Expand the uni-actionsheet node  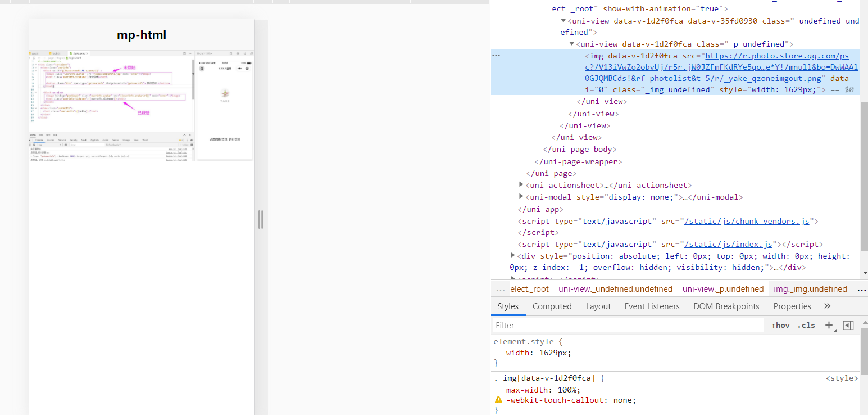pyautogui.click(x=521, y=184)
